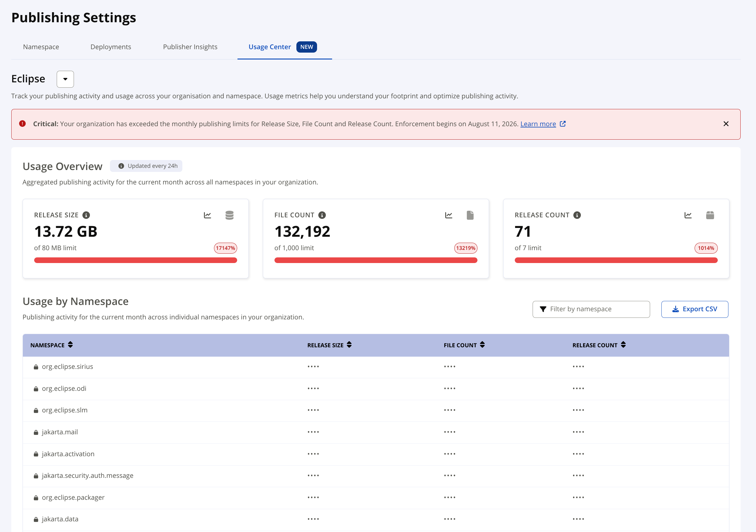Select the jakarta.activation namespace row

[x=376, y=454]
